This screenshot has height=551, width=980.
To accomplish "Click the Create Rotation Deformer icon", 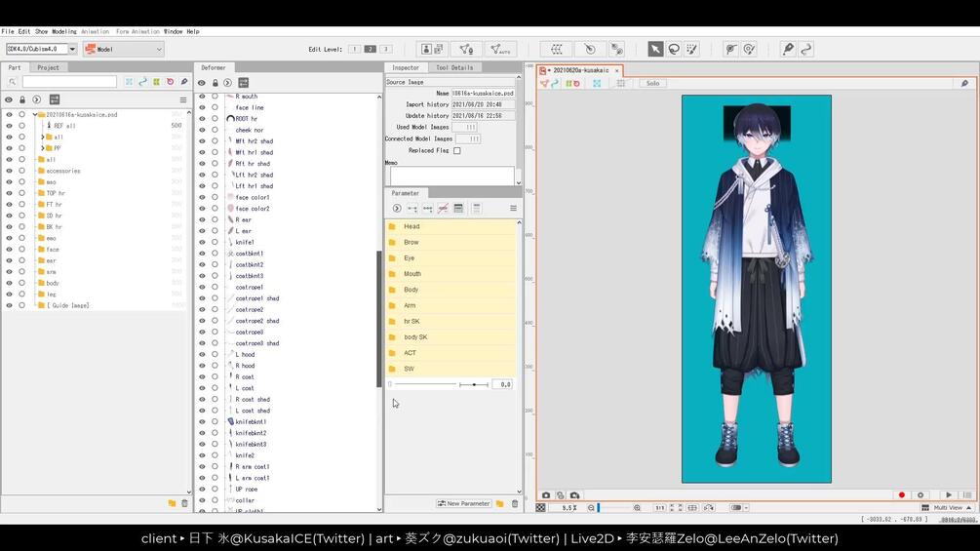I will (x=589, y=49).
